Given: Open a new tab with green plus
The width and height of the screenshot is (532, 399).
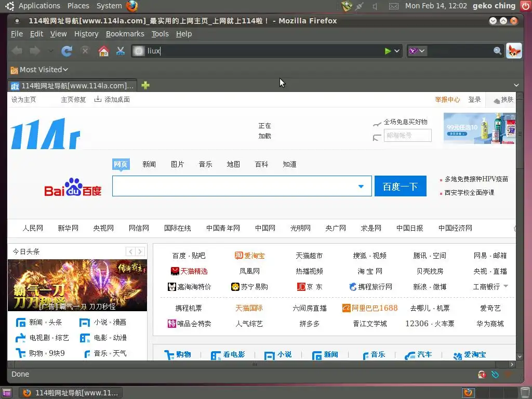Looking at the screenshot, I should click(145, 85).
